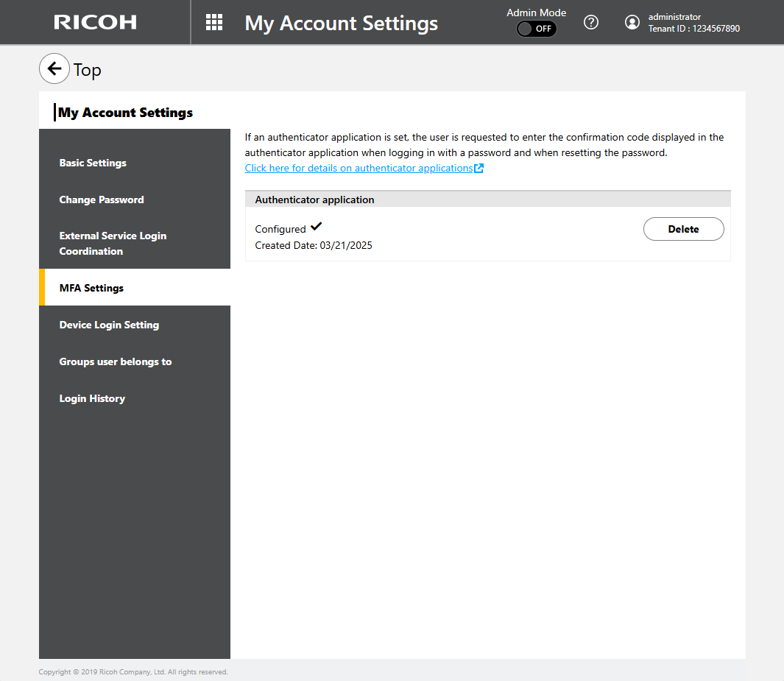Select External Service Login Coordination
Viewport: 784px width, 681px height.
113,244
